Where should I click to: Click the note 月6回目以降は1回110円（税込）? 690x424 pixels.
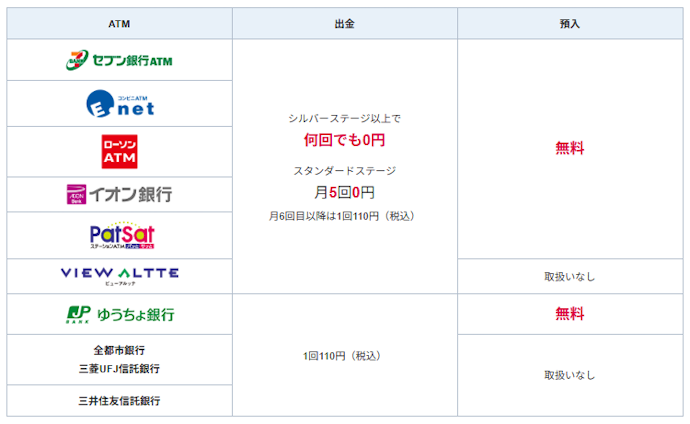pyautogui.click(x=342, y=216)
